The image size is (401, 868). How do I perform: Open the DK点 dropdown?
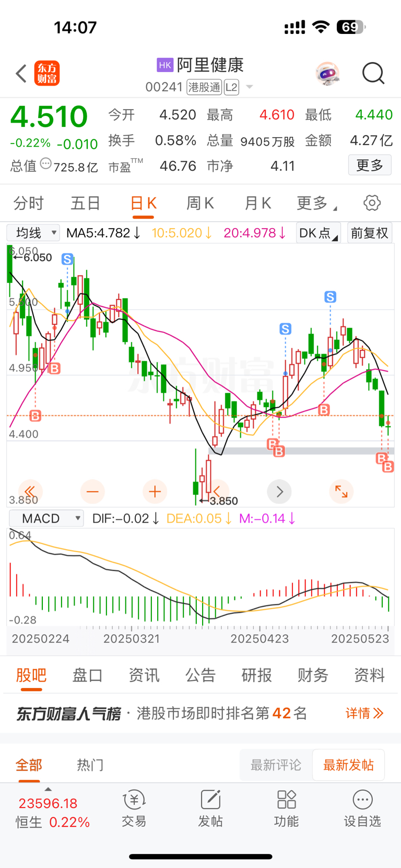pos(319,233)
